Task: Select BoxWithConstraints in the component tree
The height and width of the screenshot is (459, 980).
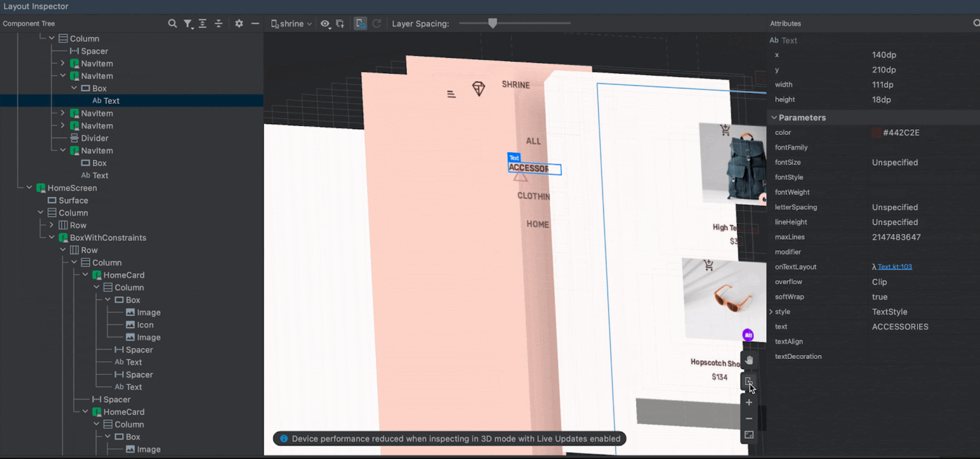Action: coord(108,238)
